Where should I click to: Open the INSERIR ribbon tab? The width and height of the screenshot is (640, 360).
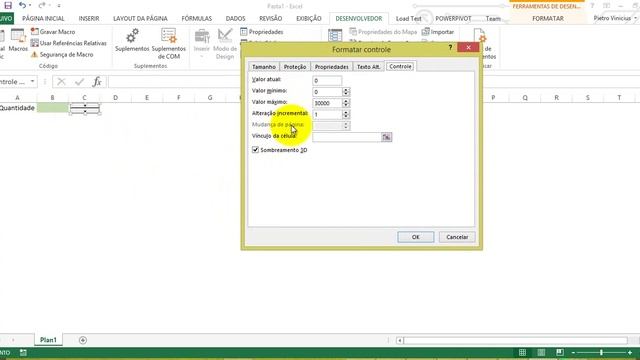point(89,18)
